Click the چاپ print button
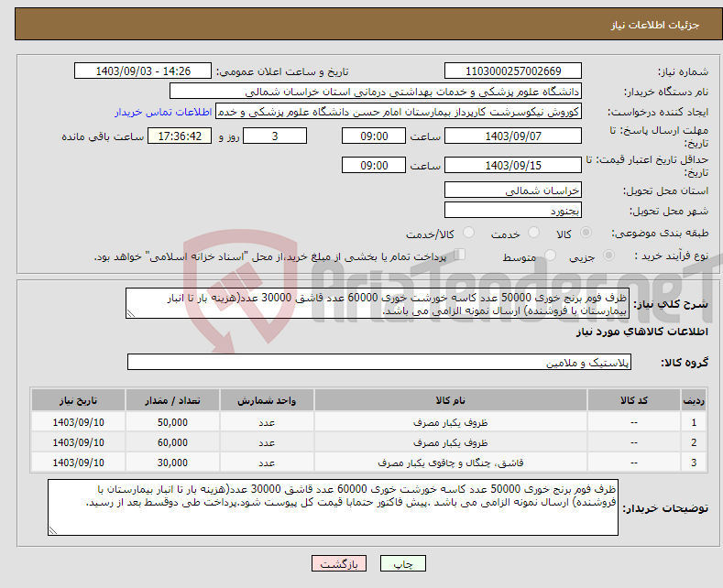Screen dimensions: 723x588 403,563
